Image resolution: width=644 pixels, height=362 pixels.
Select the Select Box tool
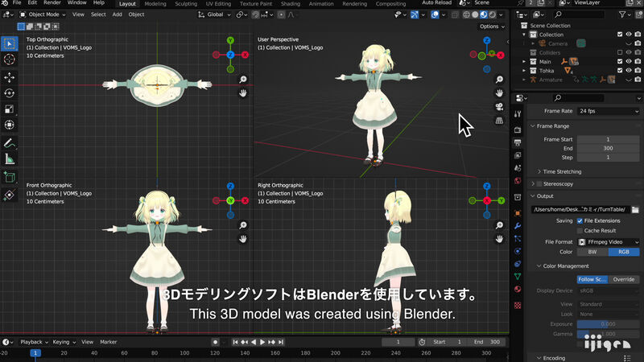point(10,43)
